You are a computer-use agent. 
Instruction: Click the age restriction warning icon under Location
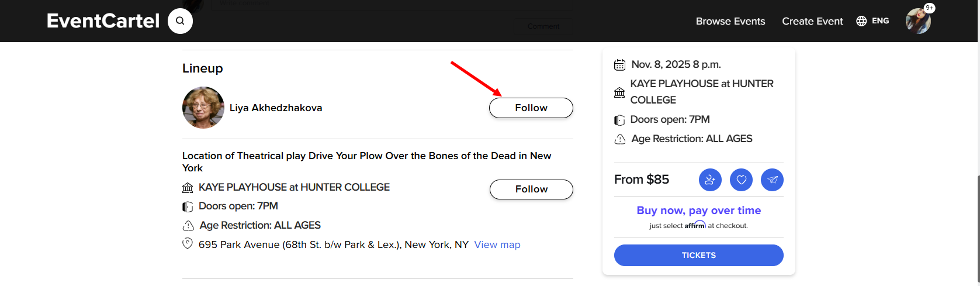click(x=188, y=226)
